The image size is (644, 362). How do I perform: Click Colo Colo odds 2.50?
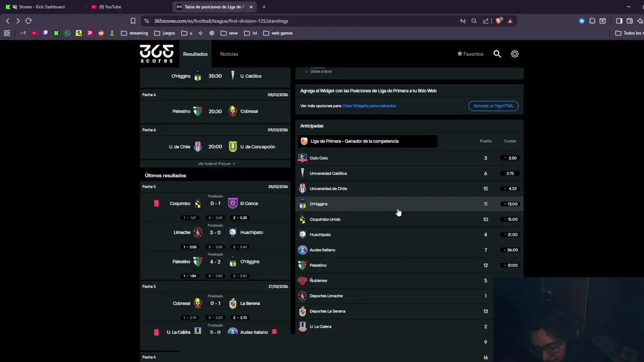click(510, 158)
